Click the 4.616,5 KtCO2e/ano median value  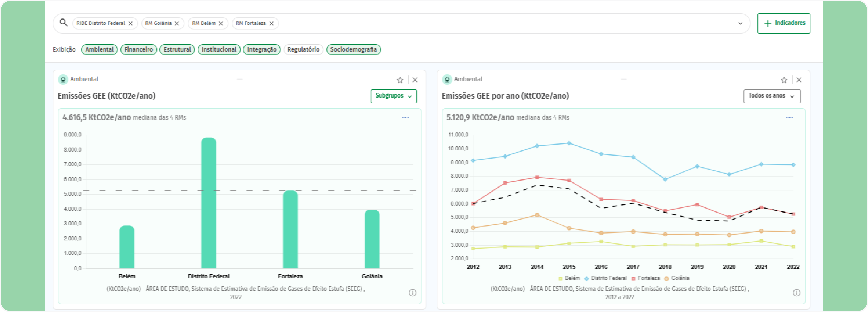click(x=97, y=117)
